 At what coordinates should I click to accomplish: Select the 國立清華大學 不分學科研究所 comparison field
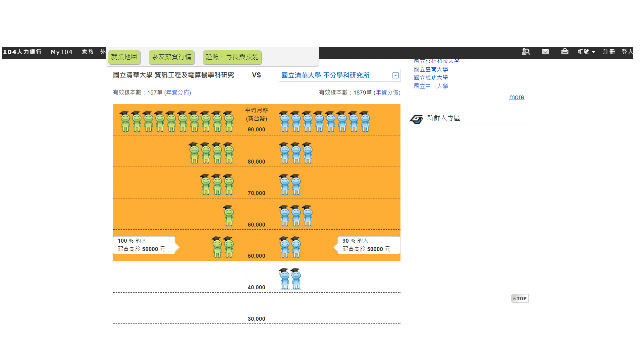(x=339, y=75)
